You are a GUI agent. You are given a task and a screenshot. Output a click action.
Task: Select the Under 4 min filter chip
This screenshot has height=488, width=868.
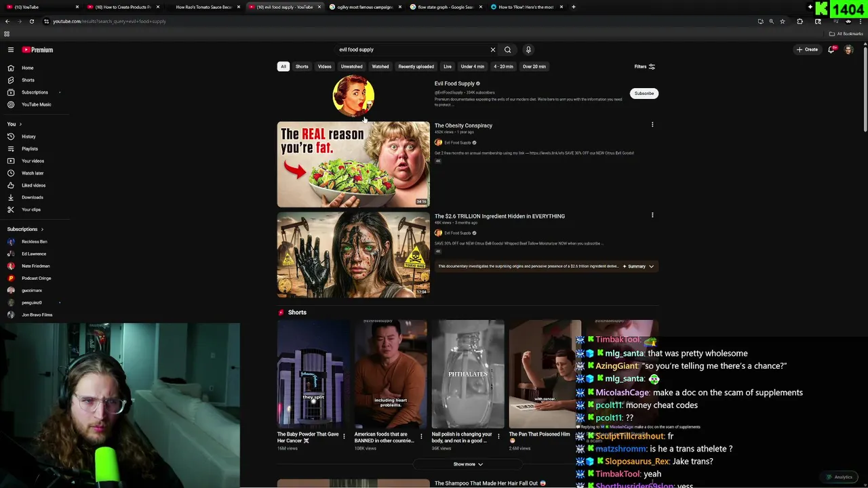click(473, 66)
